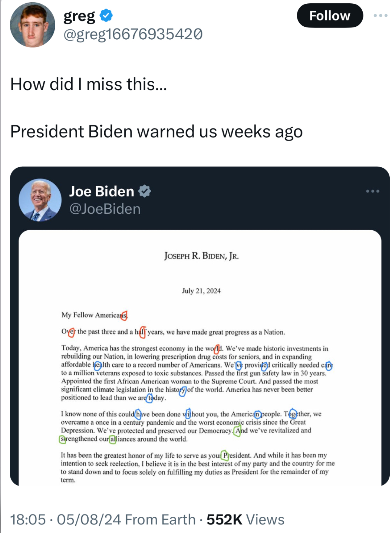View the 552K Views count
This screenshot has width=392, height=533.
(x=246, y=520)
